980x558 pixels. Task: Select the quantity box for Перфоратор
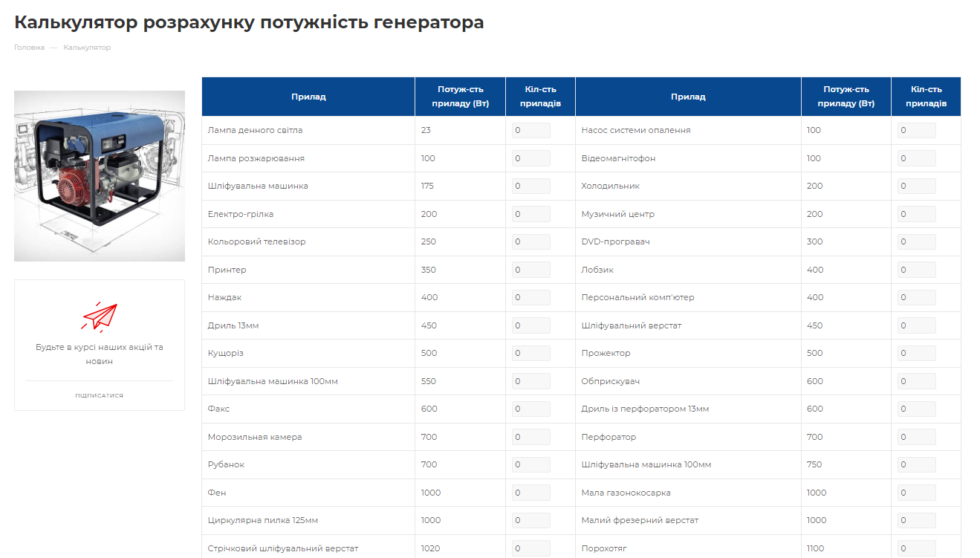point(916,436)
